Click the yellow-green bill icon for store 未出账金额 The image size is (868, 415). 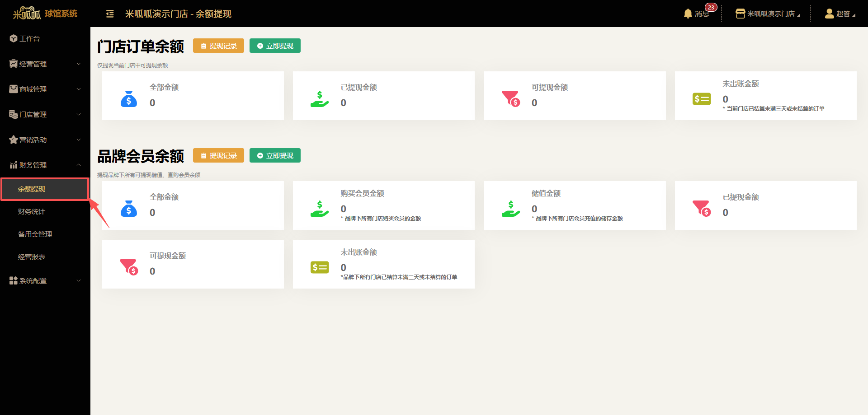click(702, 99)
